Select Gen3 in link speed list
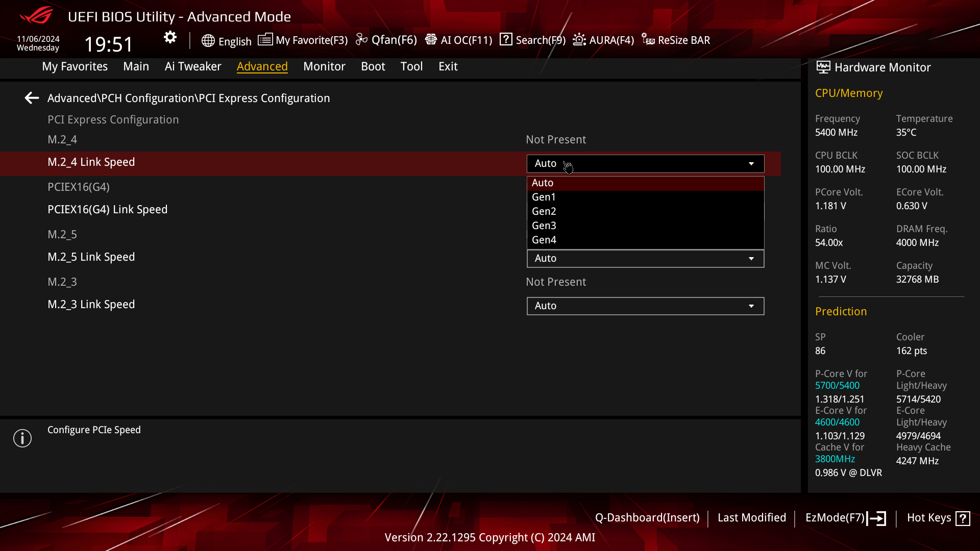980x551 pixels. point(544,226)
